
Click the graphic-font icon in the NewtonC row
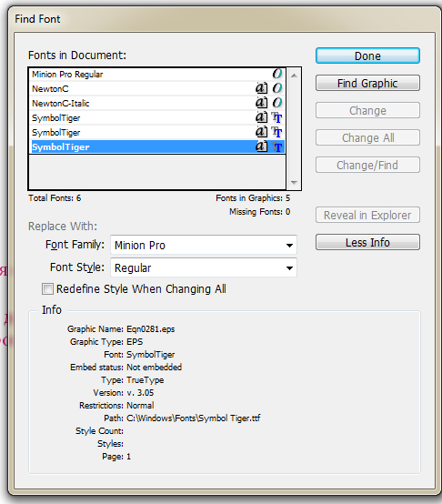pos(262,88)
